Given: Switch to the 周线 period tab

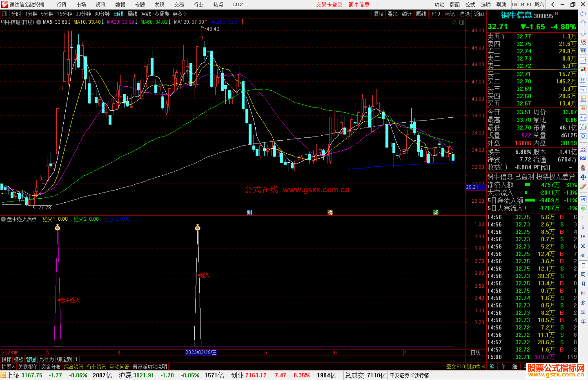Looking at the screenshot, I should coord(132,14).
